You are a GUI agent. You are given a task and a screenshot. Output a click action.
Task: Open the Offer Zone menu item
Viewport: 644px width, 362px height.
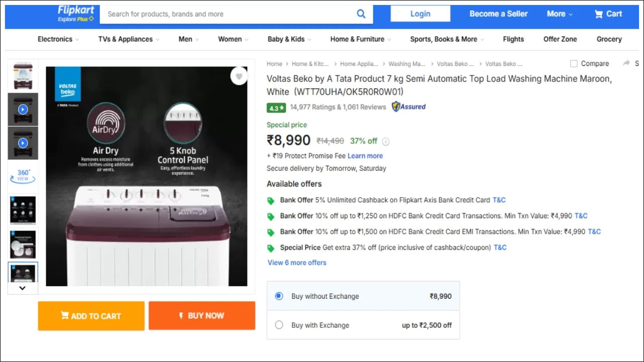[560, 39]
